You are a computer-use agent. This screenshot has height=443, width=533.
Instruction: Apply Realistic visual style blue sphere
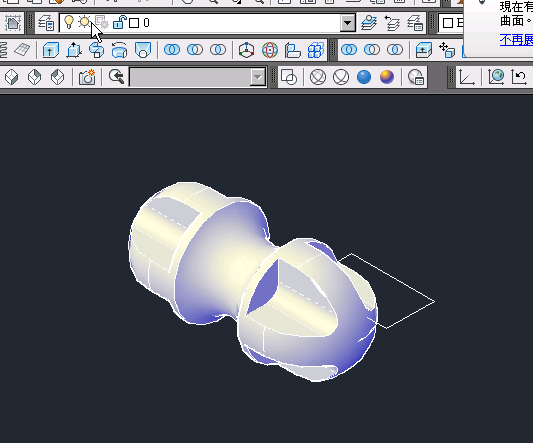pyautogui.click(x=364, y=77)
